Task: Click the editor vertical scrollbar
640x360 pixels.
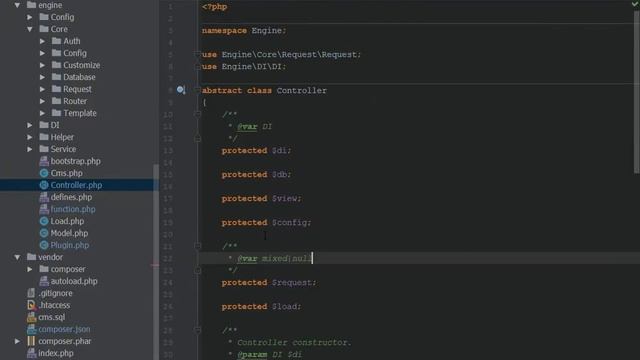Action: pyautogui.click(x=637, y=92)
